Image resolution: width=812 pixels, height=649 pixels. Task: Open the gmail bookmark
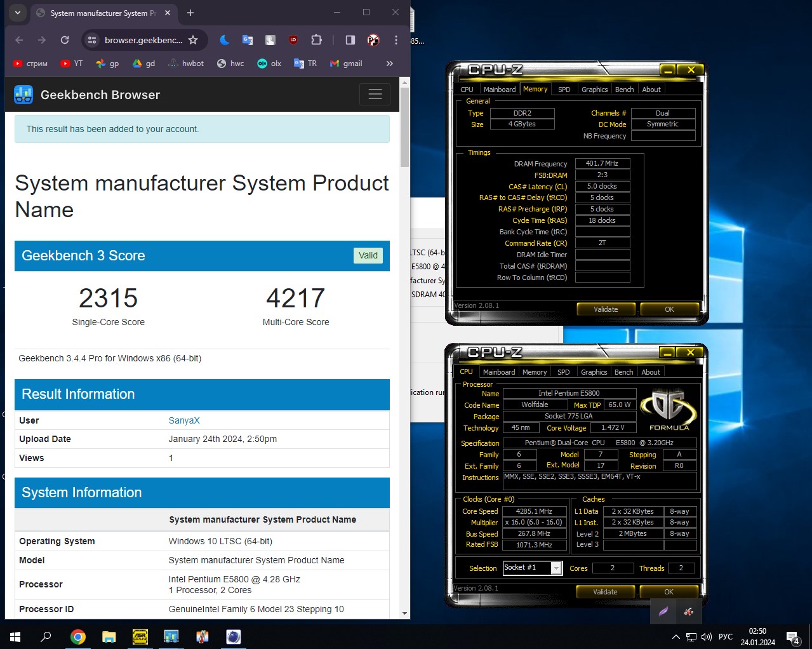pos(346,64)
